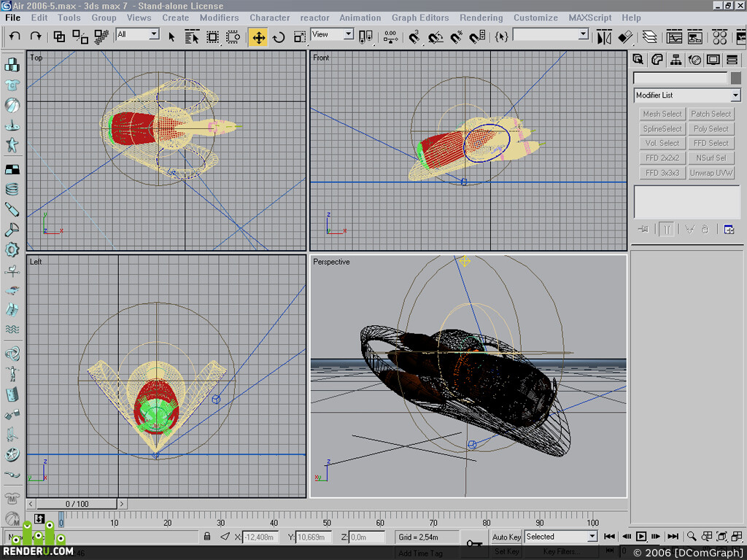Click the object name input field

(x=681, y=78)
